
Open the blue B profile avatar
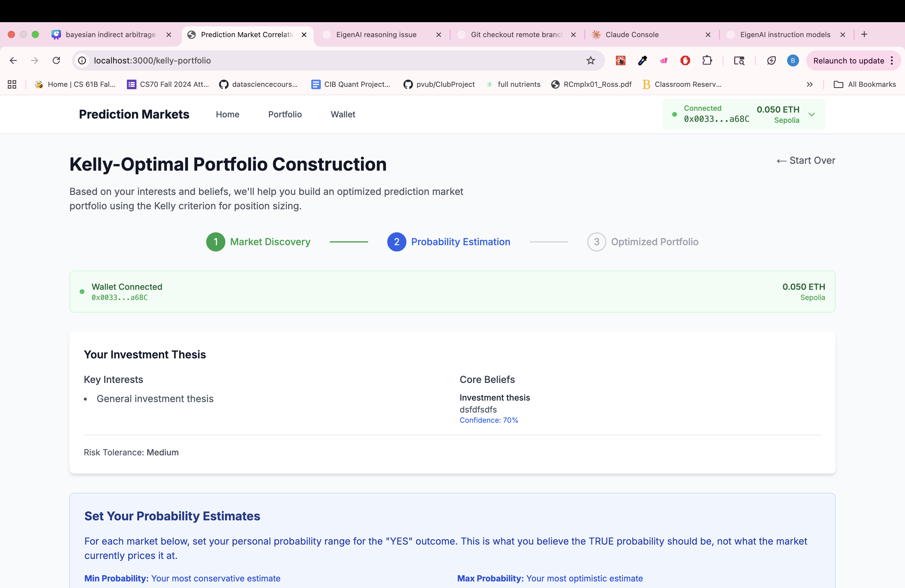tap(792, 60)
